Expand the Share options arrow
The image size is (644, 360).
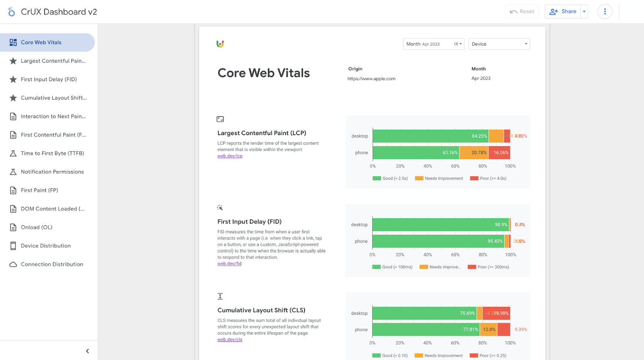pyautogui.click(x=584, y=12)
